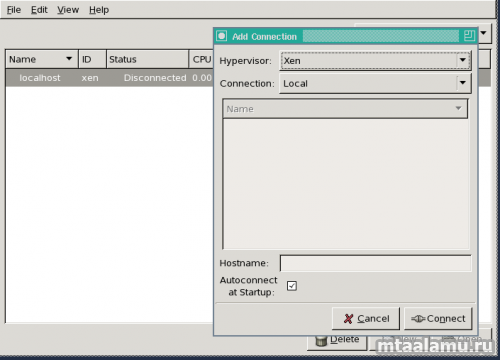This screenshot has width=500, height=360.
Task: Open the File menu
Action: click(x=14, y=10)
